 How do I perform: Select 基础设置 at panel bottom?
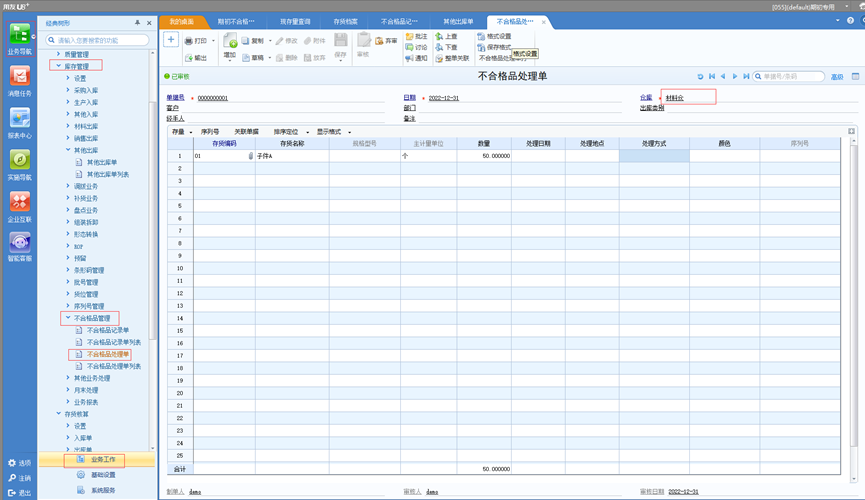(97, 475)
